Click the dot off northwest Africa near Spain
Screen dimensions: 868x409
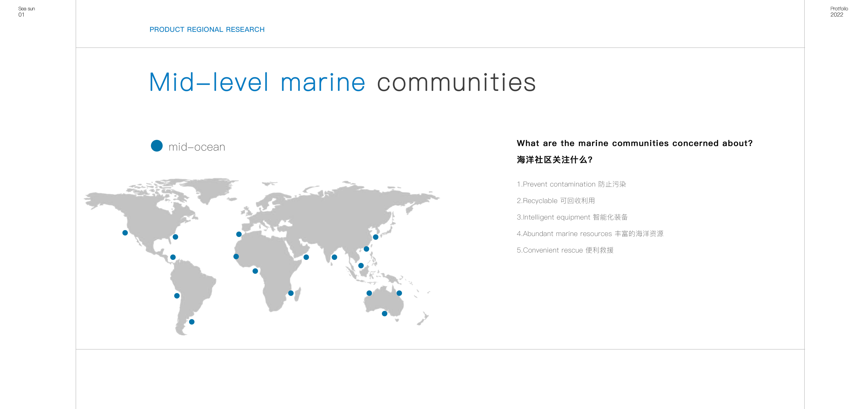[239, 234]
